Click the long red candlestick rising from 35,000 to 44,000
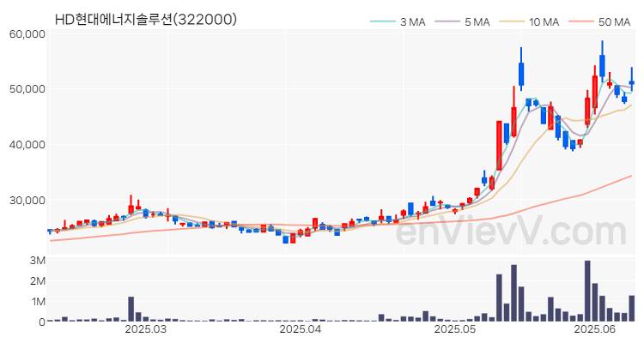 click(499, 146)
